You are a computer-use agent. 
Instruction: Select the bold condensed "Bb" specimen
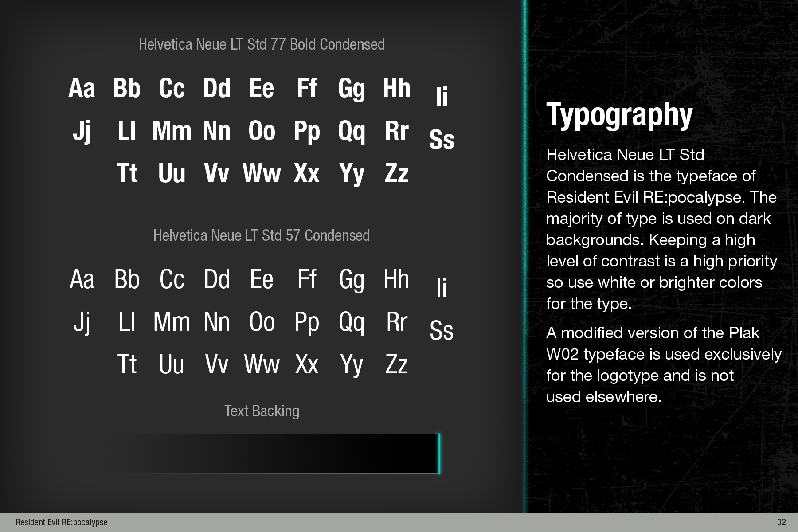pos(127,88)
